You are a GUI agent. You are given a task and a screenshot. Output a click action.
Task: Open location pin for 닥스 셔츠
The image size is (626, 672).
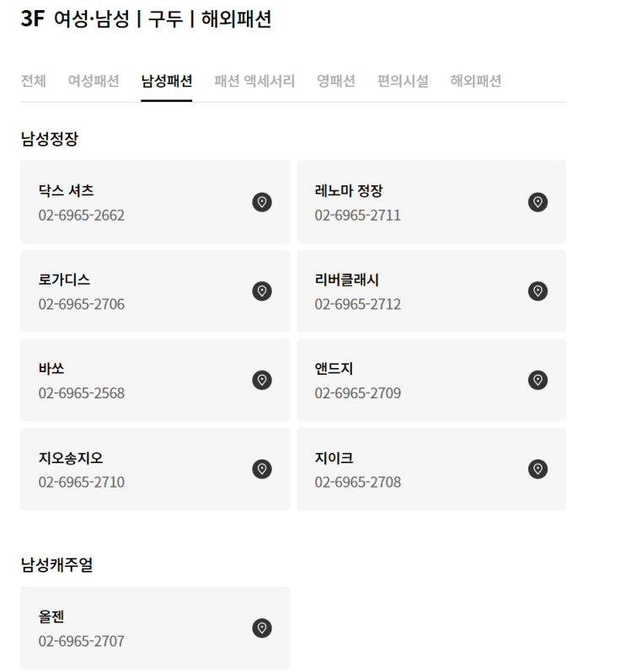click(262, 202)
